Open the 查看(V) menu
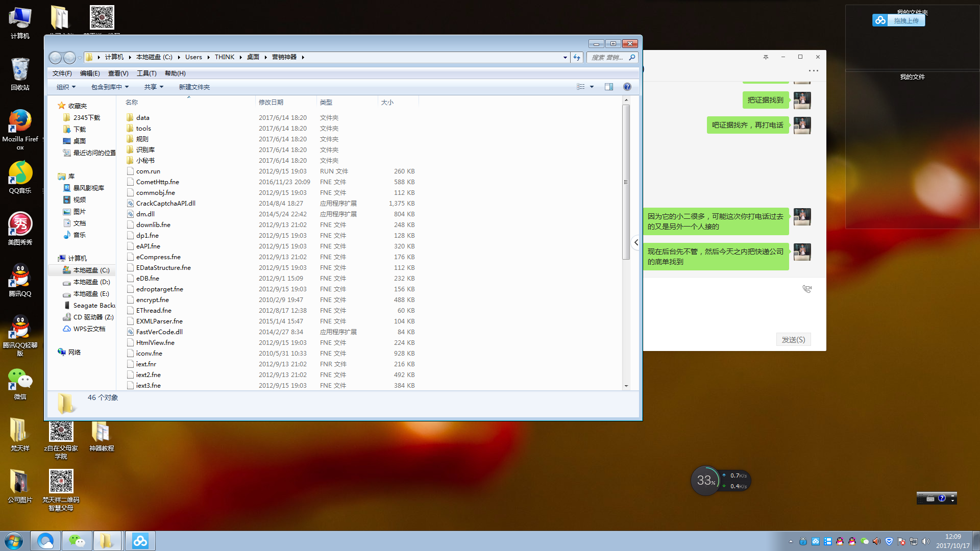The width and height of the screenshot is (980, 551). [x=118, y=73]
